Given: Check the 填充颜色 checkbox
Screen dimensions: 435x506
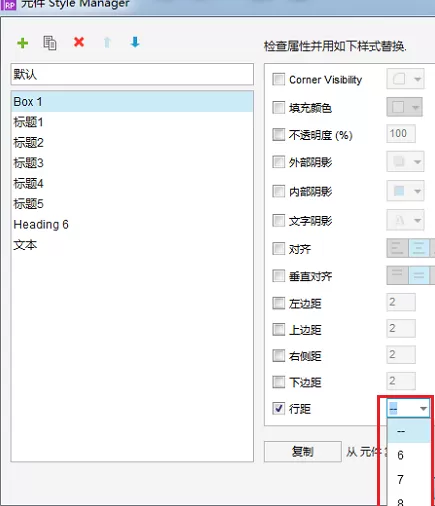Looking at the screenshot, I should pyautogui.click(x=278, y=108).
